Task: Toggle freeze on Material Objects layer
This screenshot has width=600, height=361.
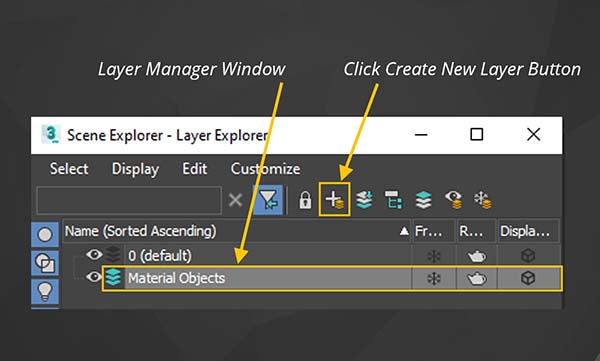Action: [x=434, y=278]
